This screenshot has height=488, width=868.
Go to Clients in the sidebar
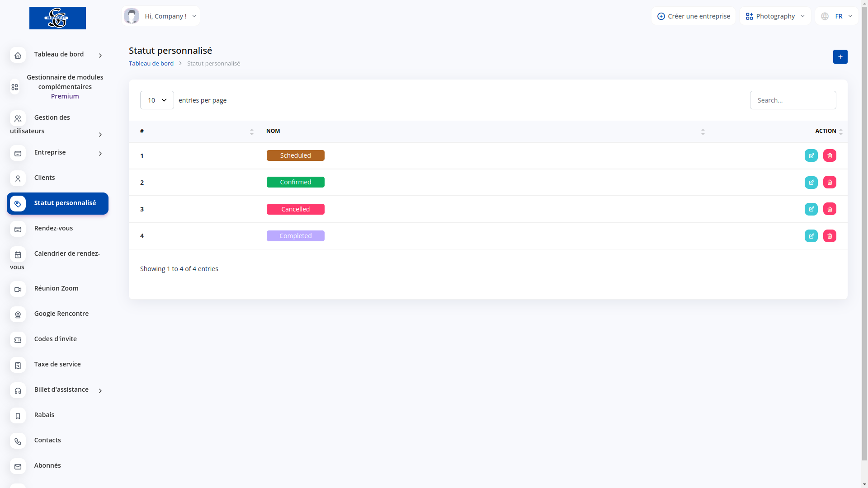[x=44, y=178]
